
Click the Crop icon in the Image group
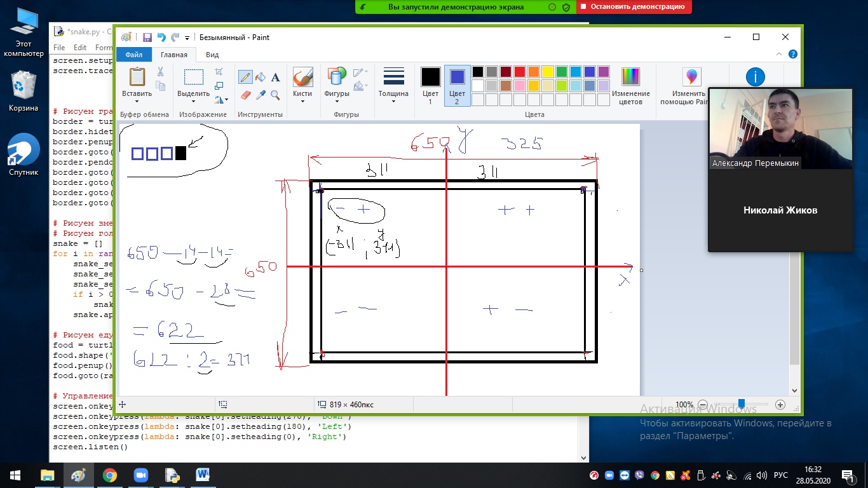coord(219,71)
